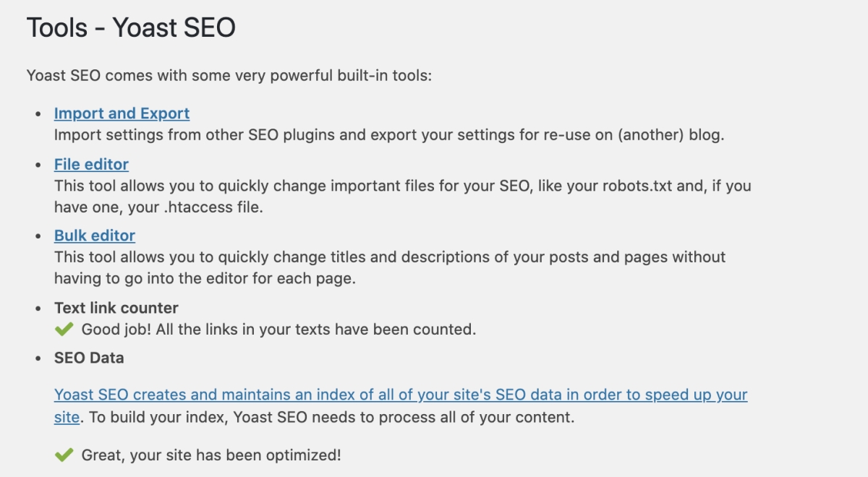The image size is (868, 477).
Task: Click the 'robots.txt' File editor description text
Action: pos(403,197)
